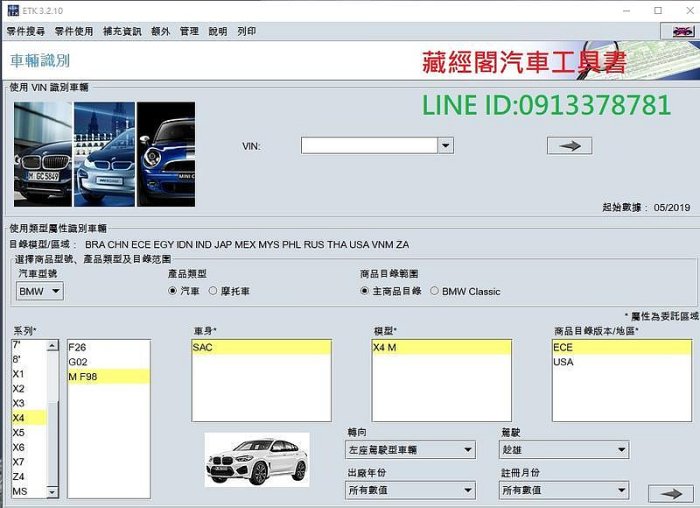700x508 pixels.
Task: Open the VIN dropdown arrow
Action: pos(446,146)
